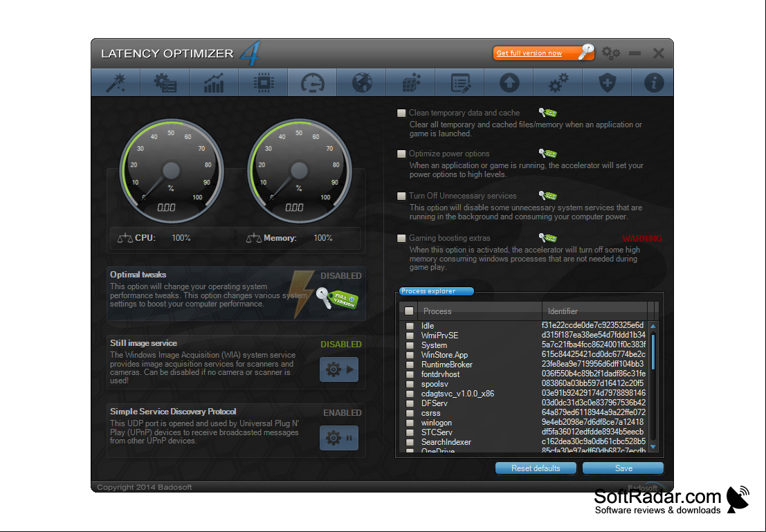Check the RuntimeBroker process checkbox
This screenshot has height=532, width=766.
[410, 365]
